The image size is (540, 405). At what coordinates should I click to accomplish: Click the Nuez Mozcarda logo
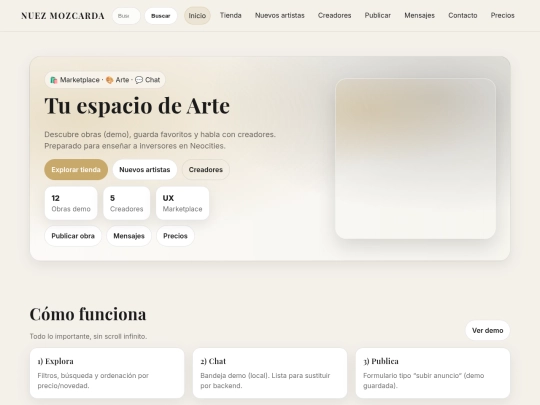pos(63,16)
